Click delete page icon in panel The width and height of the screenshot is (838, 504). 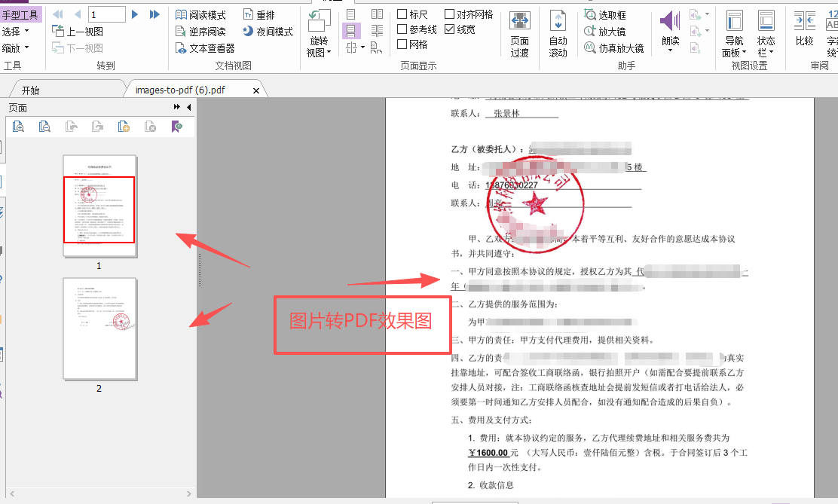(150, 126)
